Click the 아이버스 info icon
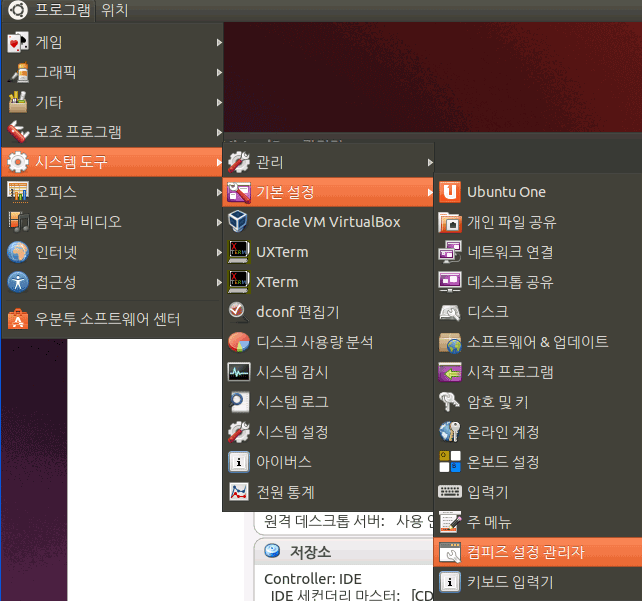642x601 pixels. (238, 462)
